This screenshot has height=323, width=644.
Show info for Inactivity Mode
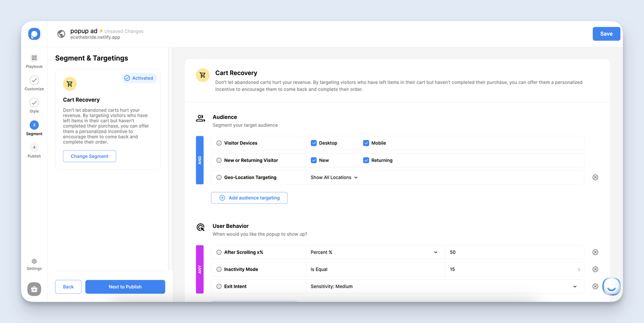point(219,270)
